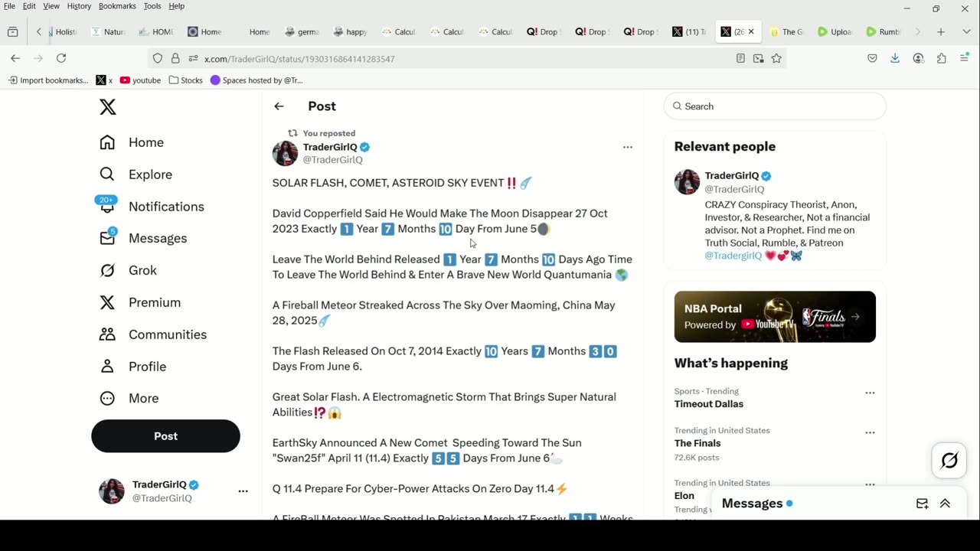Screen dimensions: 980x551
Task: Open the options for The Finals trend
Action: click(870, 432)
